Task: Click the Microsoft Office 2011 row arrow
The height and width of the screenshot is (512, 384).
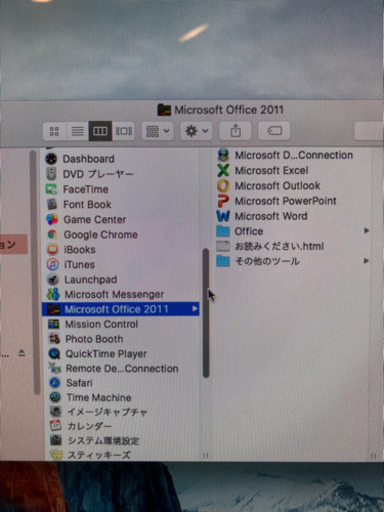Action: click(195, 309)
